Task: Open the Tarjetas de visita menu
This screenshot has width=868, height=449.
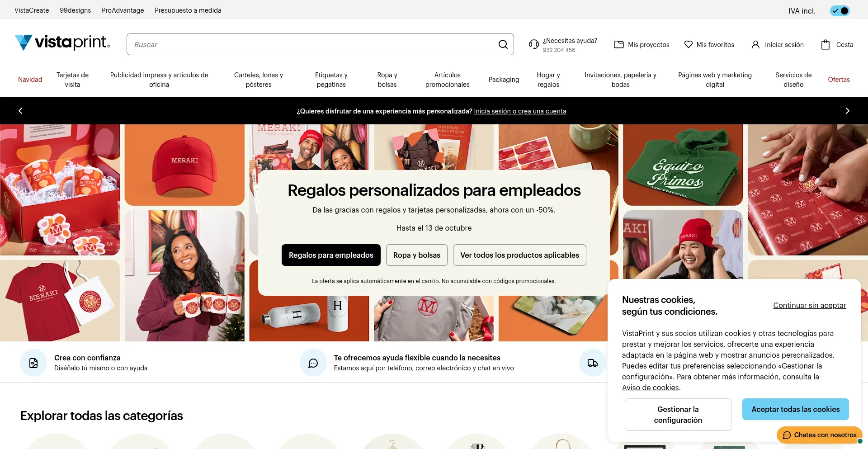Action: click(x=72, y=80)
